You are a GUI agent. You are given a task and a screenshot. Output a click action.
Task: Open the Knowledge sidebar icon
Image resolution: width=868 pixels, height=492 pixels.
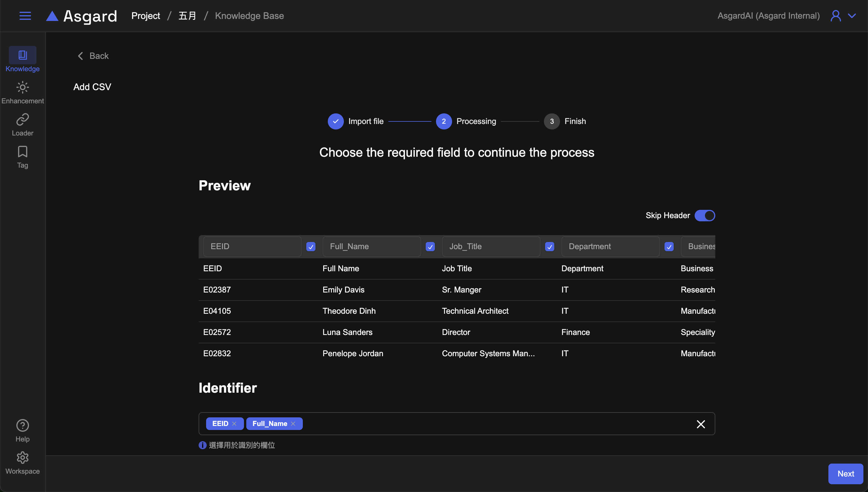coord(23,55)
